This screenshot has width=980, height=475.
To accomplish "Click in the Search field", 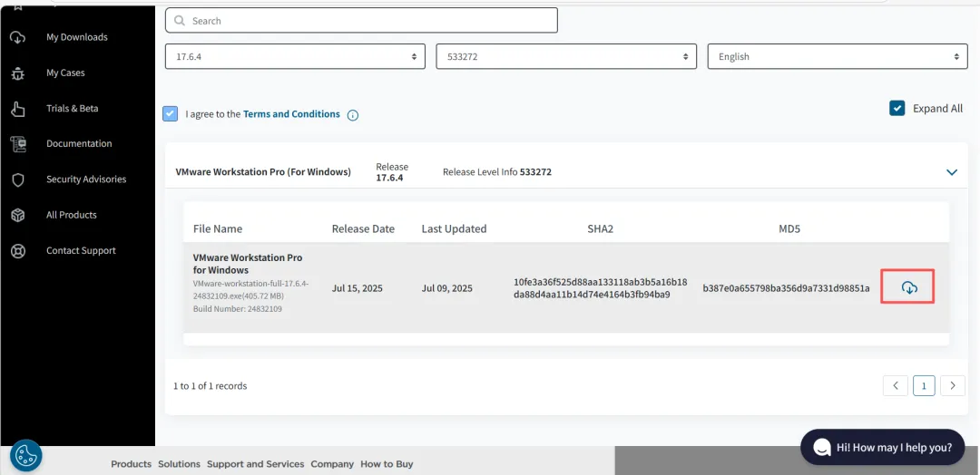I will pyautogui.click(x=361, y=21).
